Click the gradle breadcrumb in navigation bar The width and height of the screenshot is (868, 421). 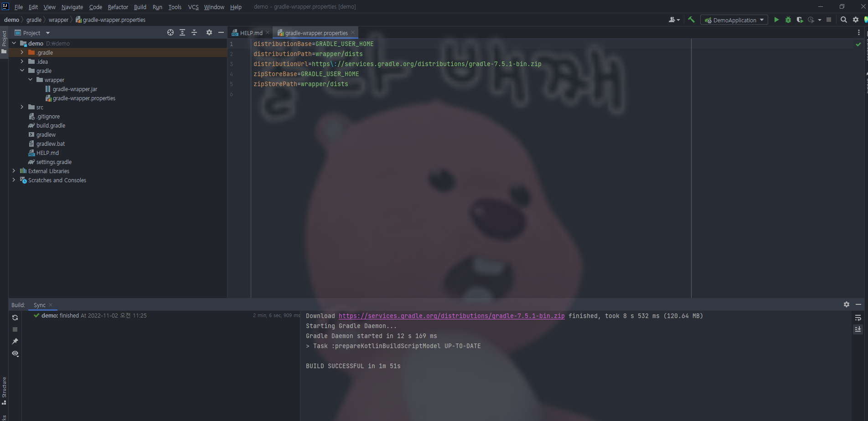pos(34,20)
